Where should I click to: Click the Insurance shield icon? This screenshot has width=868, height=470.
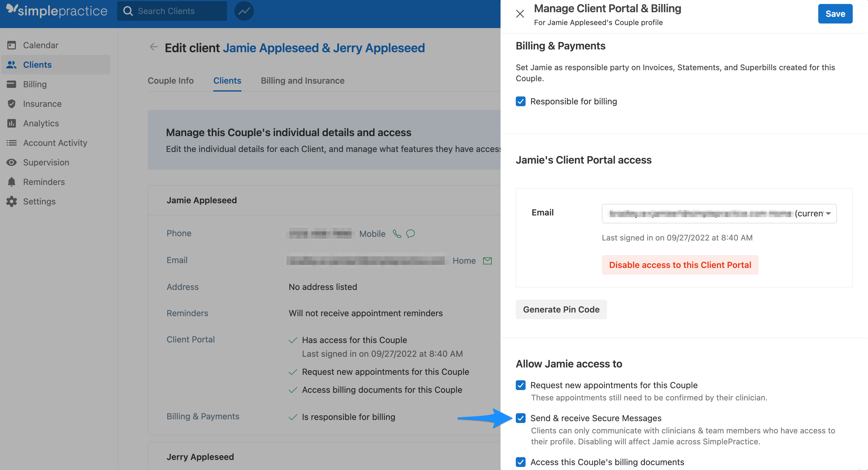click(x=12, y=103)
